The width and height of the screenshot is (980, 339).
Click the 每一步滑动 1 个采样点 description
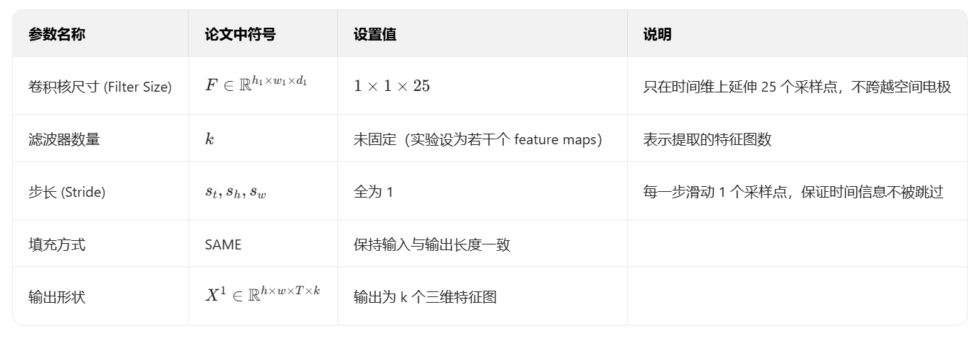point(793,192)
